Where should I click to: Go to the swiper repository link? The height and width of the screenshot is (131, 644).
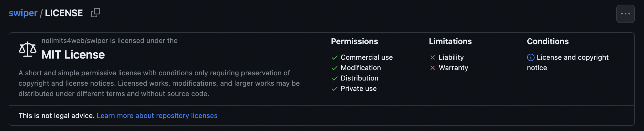point(23,13)
